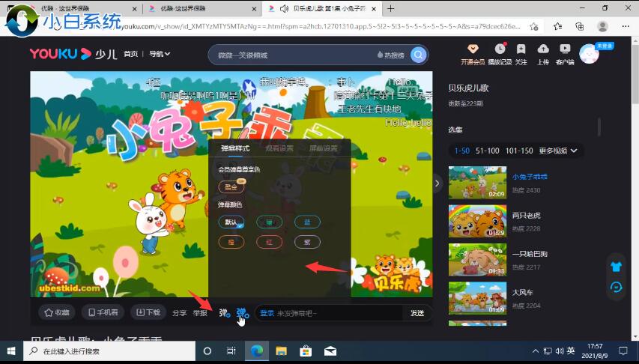Open the 客户端 client download icon

(565, 55)
